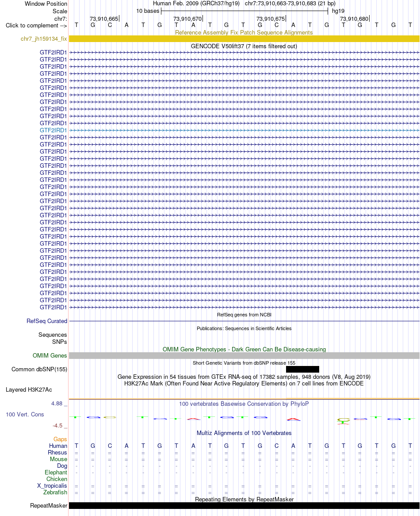Click 'Multiz Alignments of 100 Vertebrates' title
Viewport: 420px width, 516px height.
[244, 433]
